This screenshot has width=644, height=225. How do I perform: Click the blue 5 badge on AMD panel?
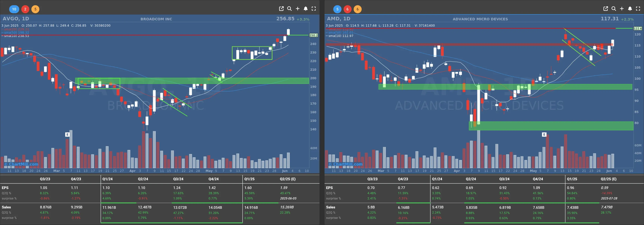(337, 9)
